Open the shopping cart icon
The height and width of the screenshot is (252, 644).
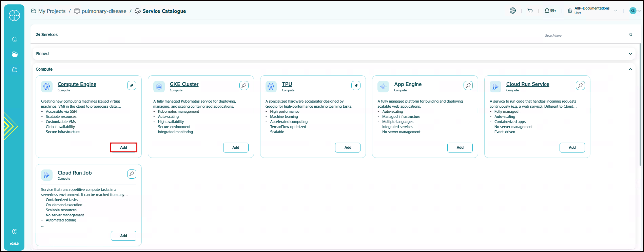point(530,11)
